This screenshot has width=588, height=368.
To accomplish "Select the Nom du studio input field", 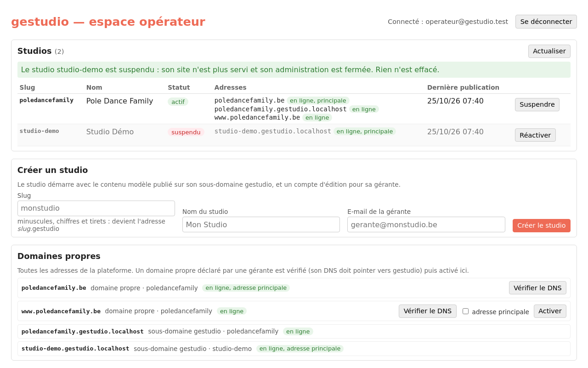I will pos(261,224).
